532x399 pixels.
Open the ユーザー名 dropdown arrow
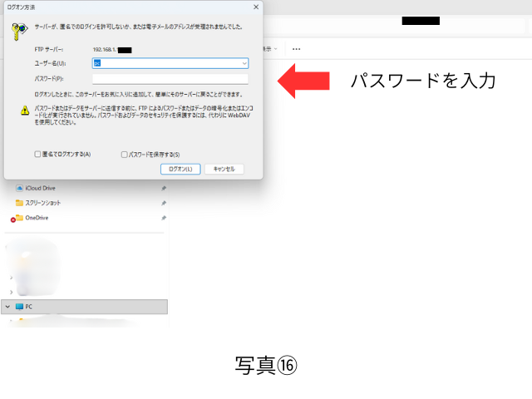pyautogui.click(x=244, y=63)
